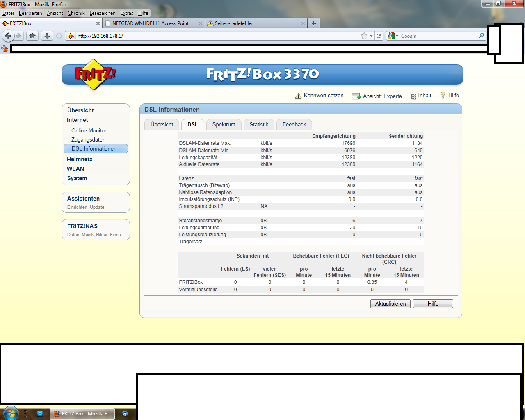Select the Spektrum tab
525x420 pixels.
(x=224, y=124)
